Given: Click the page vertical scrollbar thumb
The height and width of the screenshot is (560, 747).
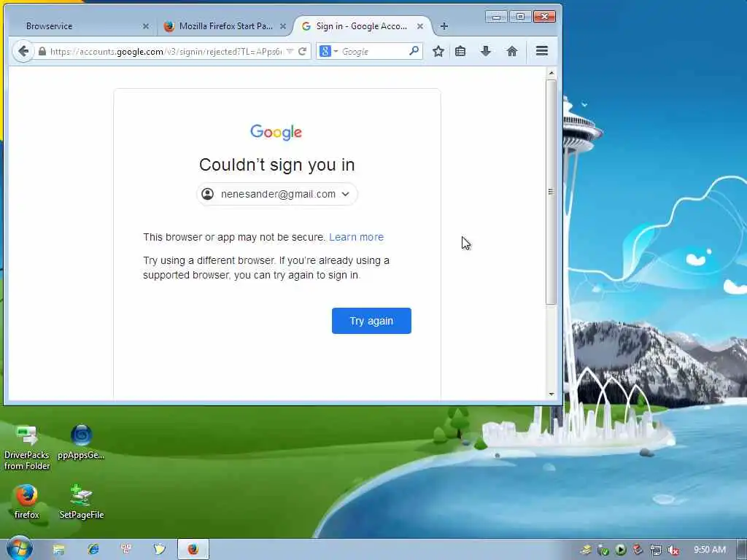Looking at the screenshot, I should (x=551, y=192).
